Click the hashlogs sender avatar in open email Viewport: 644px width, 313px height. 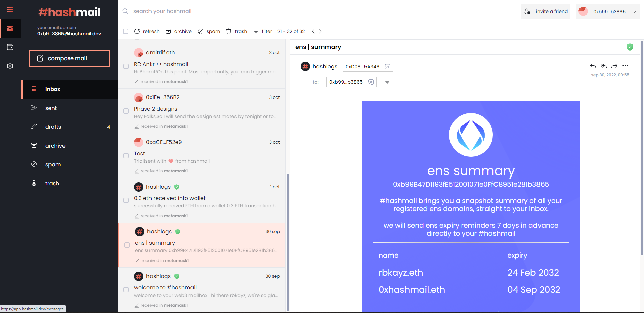tap(305, 66)
